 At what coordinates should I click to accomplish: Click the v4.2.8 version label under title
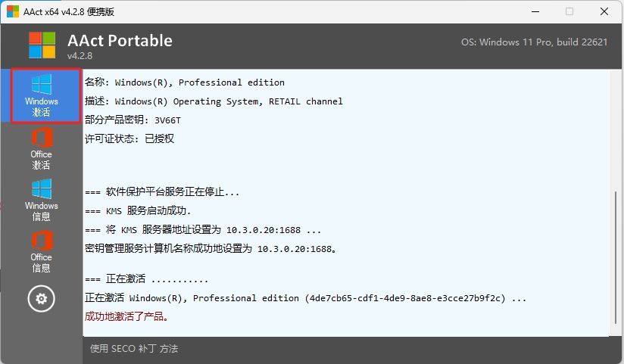point(80,56)
